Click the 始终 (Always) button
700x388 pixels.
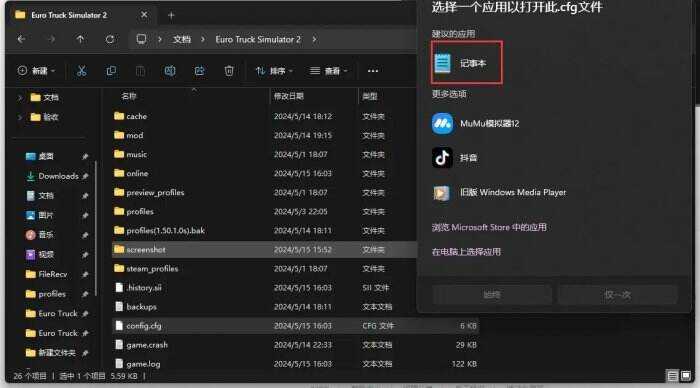pos(492,295)
